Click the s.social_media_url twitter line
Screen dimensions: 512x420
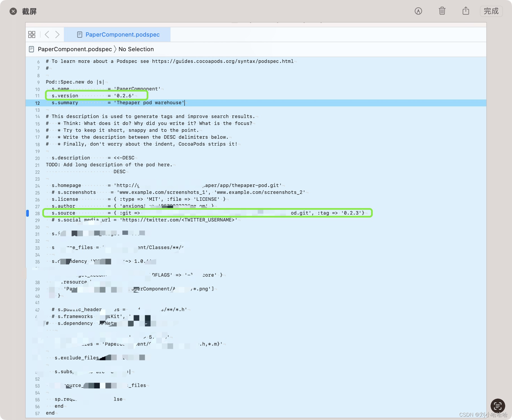tap(144, 220)
